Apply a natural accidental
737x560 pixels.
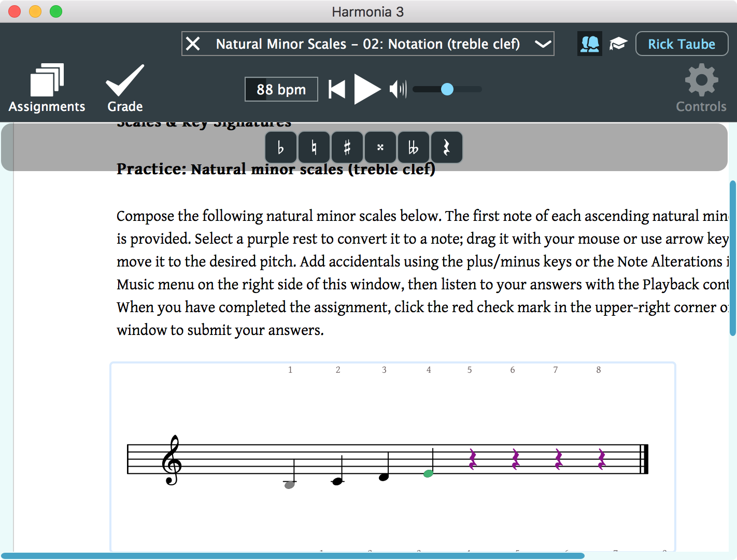(x=314, y=148)
